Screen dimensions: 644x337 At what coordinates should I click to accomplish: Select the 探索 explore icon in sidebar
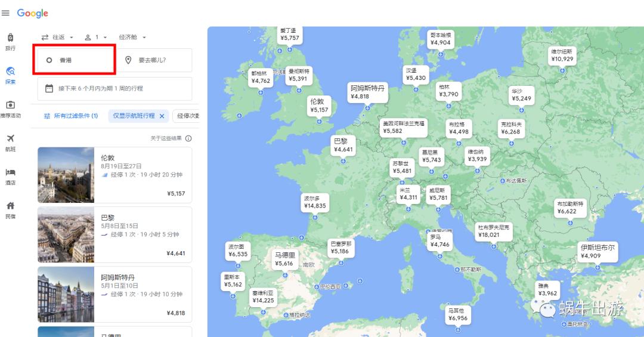point(10,72)
